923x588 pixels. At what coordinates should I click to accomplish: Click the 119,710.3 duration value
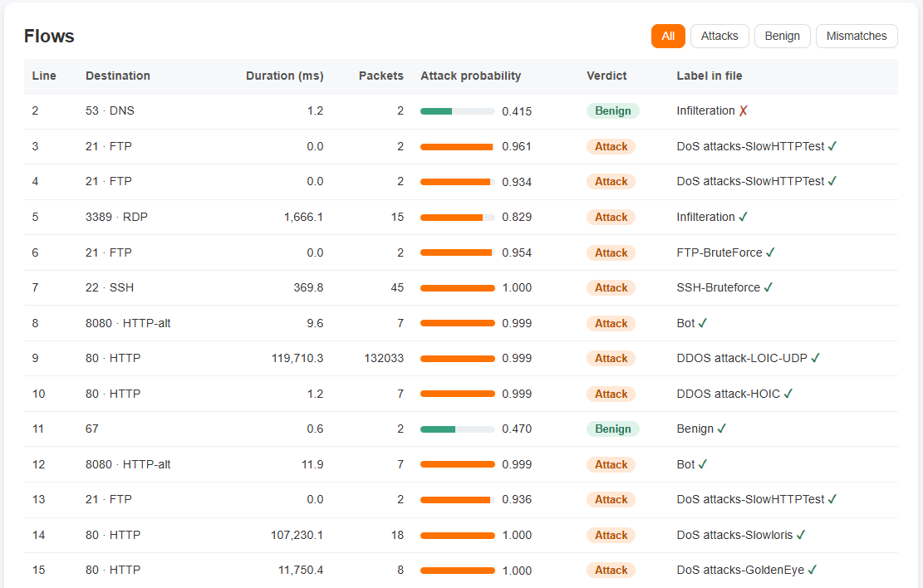[x=297, y=359]
